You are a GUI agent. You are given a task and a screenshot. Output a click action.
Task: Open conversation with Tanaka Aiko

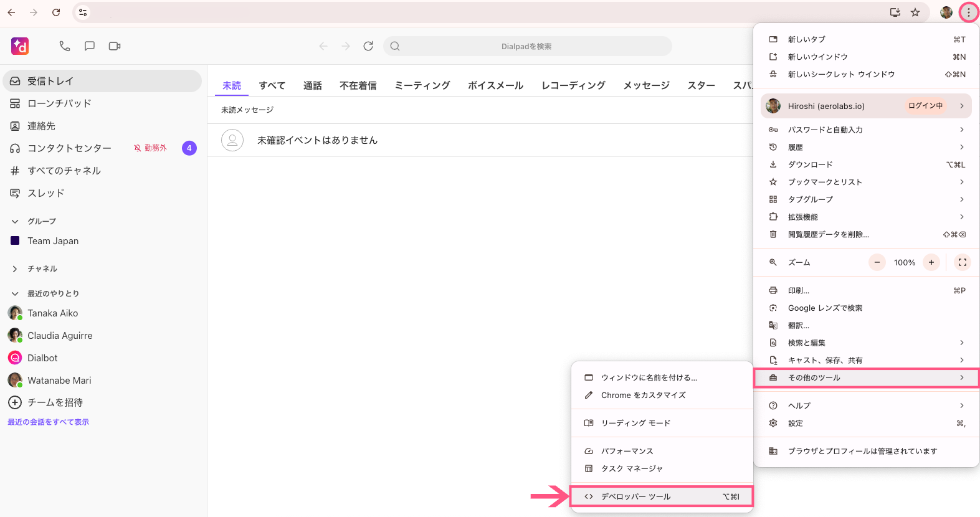click(x=102, y=313)
